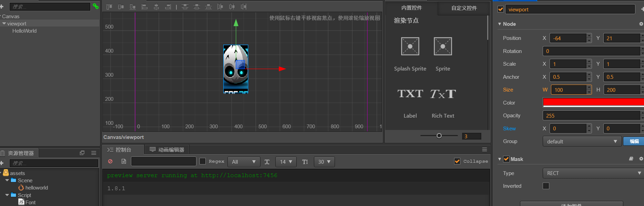The image size is (644, 206).
Task: Click the distribute vertical centers icon
Action: [x=197, y=7]
